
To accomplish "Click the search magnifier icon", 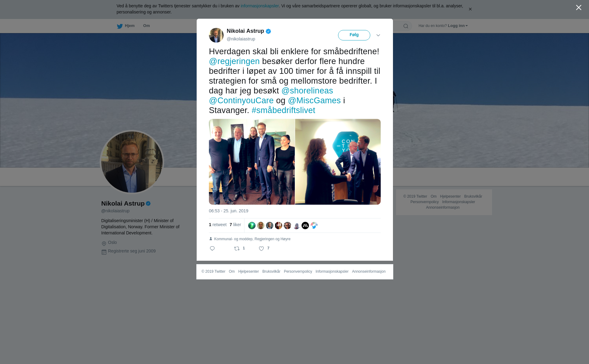I will (406, 26).
